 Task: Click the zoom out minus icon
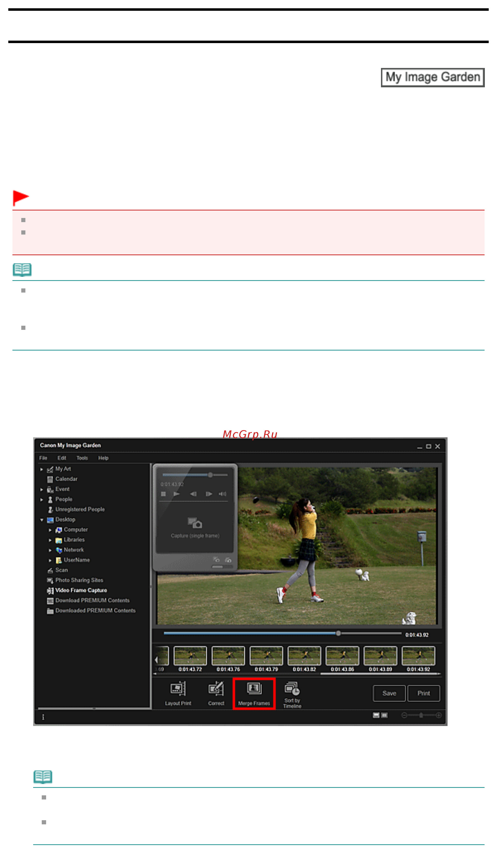[x=404, y=715]
